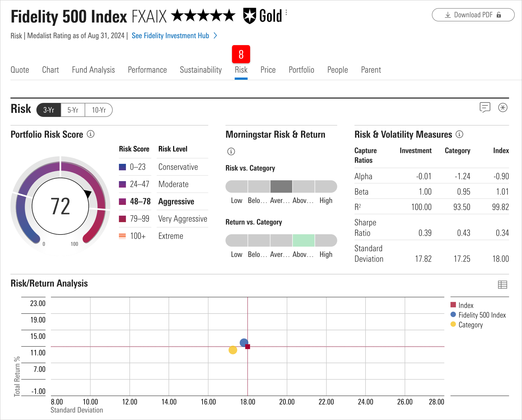Click the Aggressive 48–78 color swatch
Viewport: 522px width, 420px height.
123,201
